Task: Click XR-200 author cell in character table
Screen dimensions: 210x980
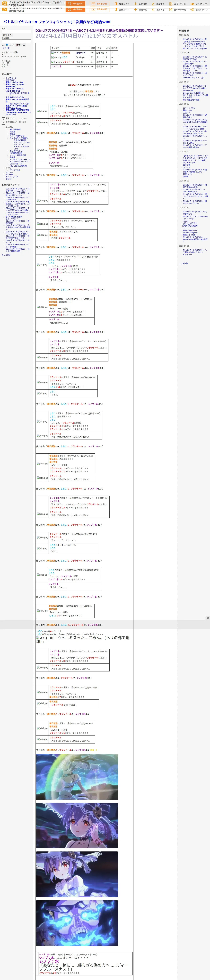Action: 79,62
